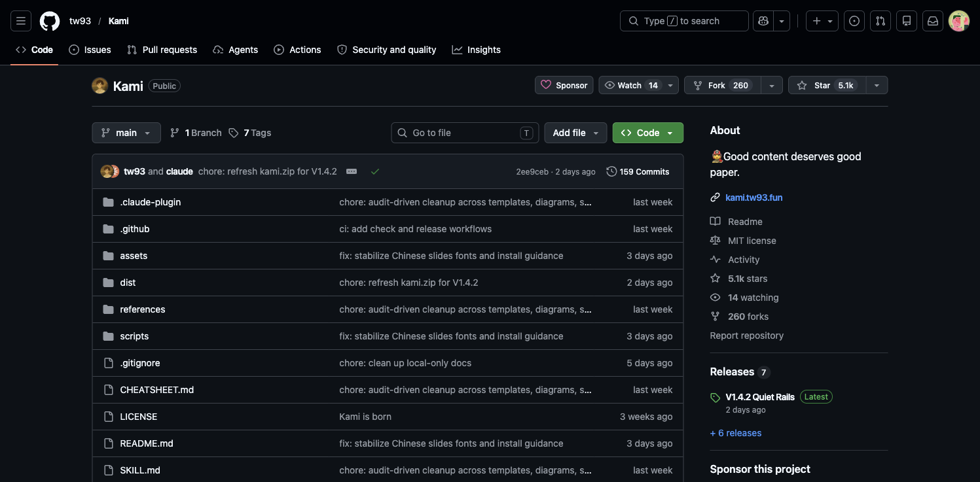Toggle the Watch button for this repo
980x482 pixels.
632,86
